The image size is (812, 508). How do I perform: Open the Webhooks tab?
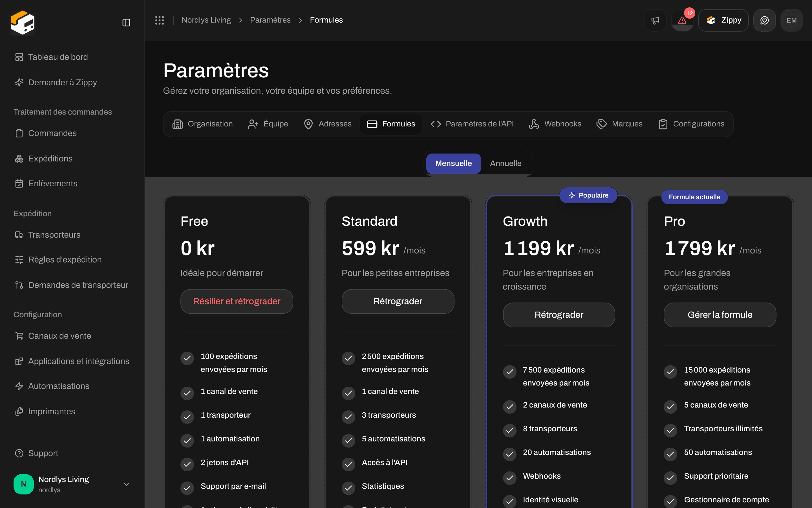pos(555,124)
